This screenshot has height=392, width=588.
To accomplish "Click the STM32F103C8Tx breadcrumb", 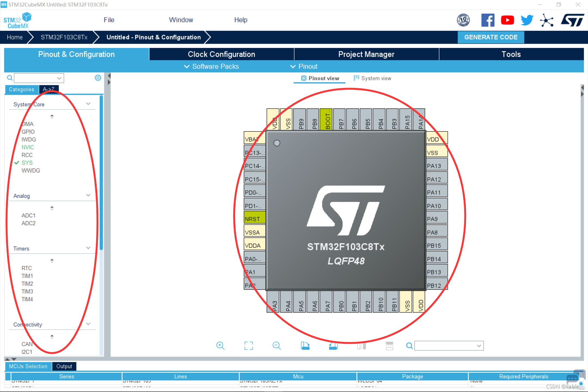I will [64, 37].
